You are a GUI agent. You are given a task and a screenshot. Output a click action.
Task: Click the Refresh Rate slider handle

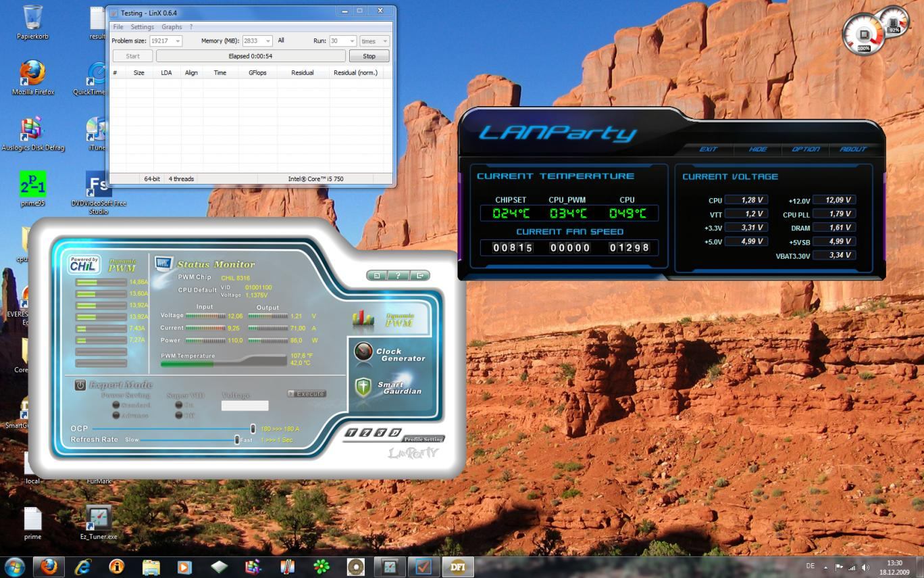pyautogui.click(x=237, y=439)
